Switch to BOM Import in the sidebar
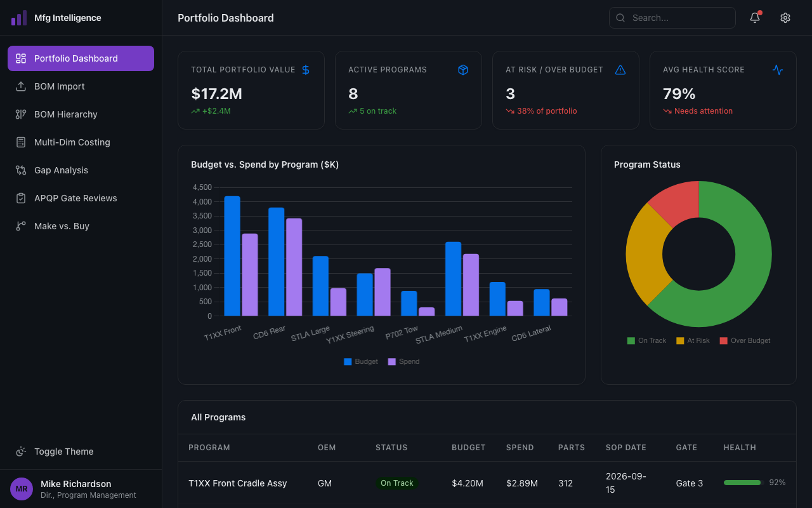812x508 pixels. click(x=60, y=86)
